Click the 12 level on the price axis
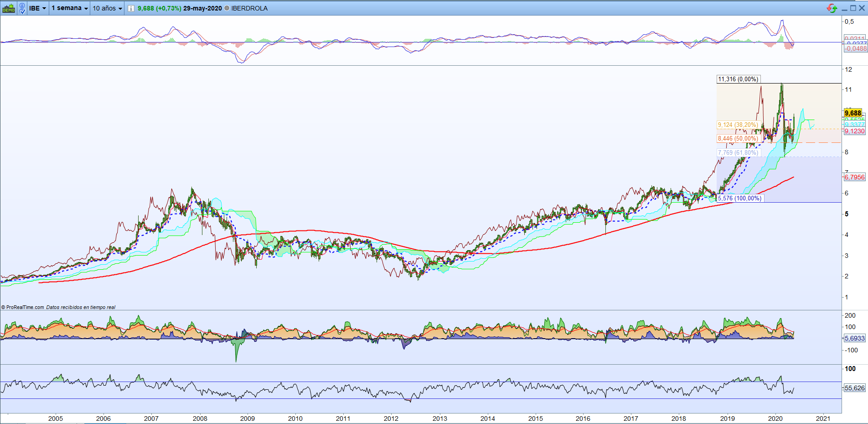868x424 pixels. [x=848, y=69]
